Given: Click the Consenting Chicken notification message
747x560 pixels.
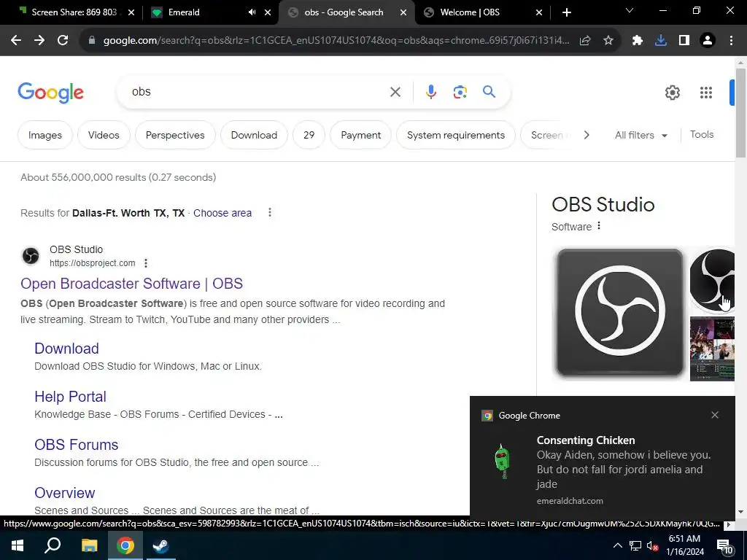Looking at the screenshot, I should point(624,470).
